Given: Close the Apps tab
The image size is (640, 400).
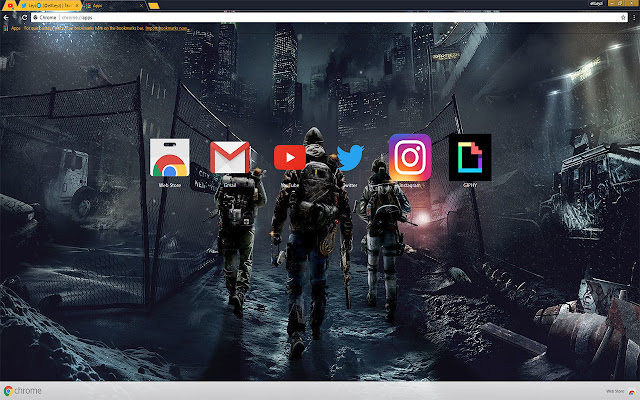Looking at the screenshot, I should (142, 6).
